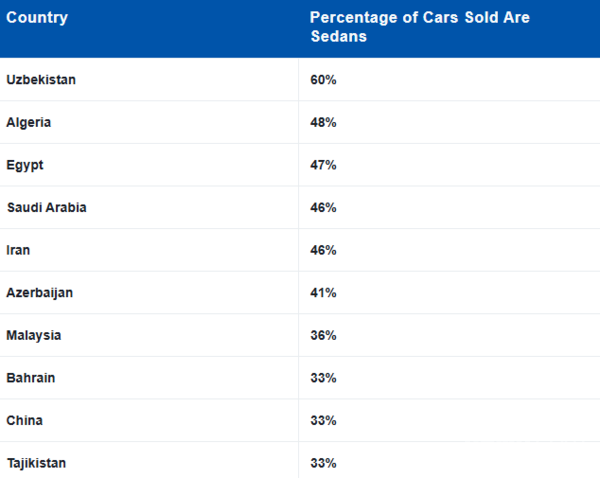Click the 48% value for Algeria
Image resolution: width=600 pixels, height=478 pixels.
point(323,122)
